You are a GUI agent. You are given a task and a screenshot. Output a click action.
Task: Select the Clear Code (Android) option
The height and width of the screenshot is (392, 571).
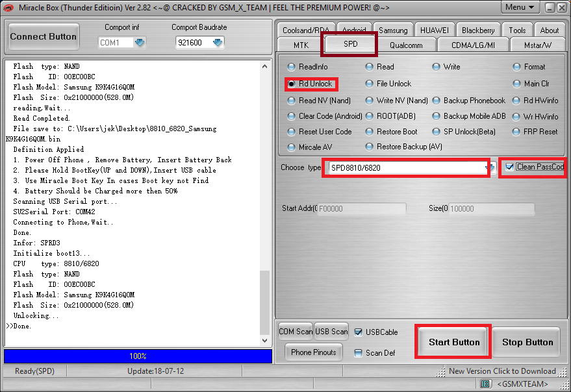(325, 116)
